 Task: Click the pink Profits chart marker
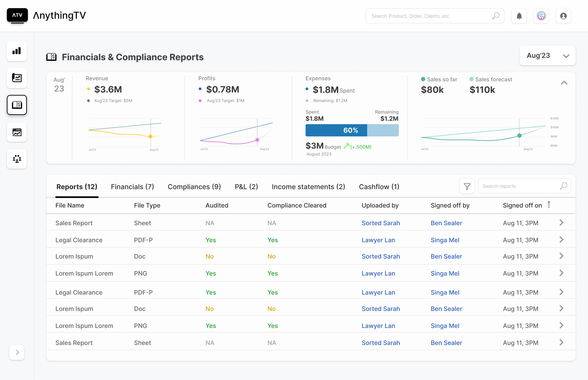pyautogui.click(x=257, y=140)
